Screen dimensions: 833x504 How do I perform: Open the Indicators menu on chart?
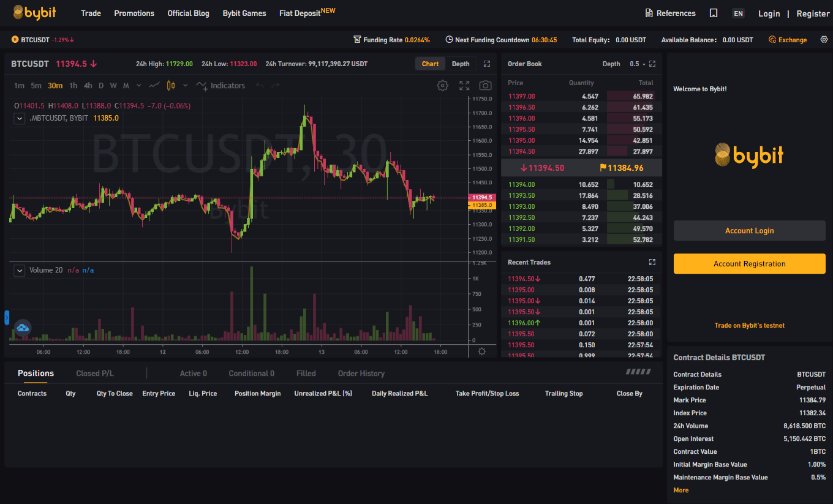pyautogui.click(x=221, y=86)
